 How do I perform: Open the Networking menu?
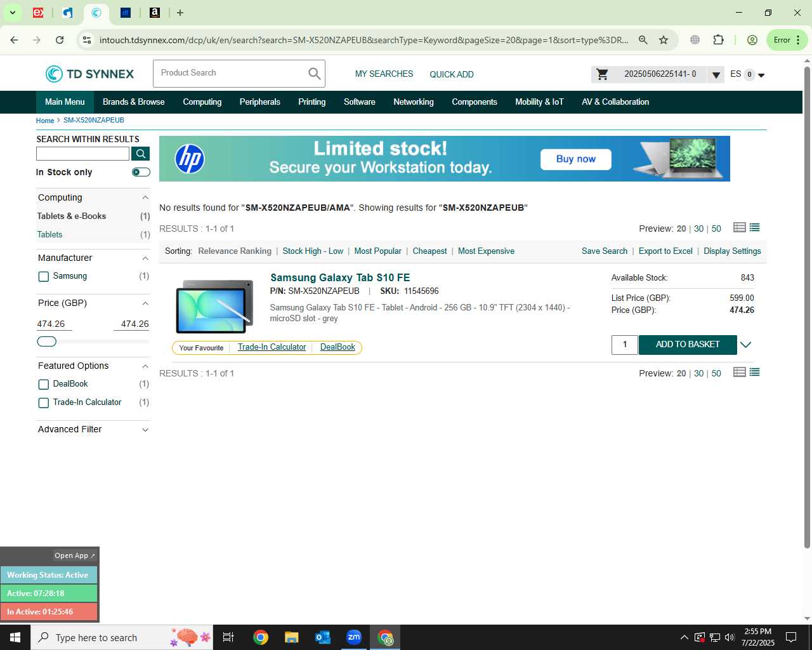click(414, 102)
